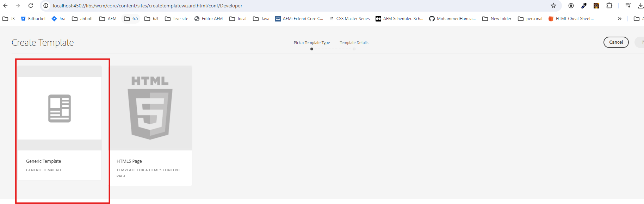Select Pick a Template Type step

point(311,43)
